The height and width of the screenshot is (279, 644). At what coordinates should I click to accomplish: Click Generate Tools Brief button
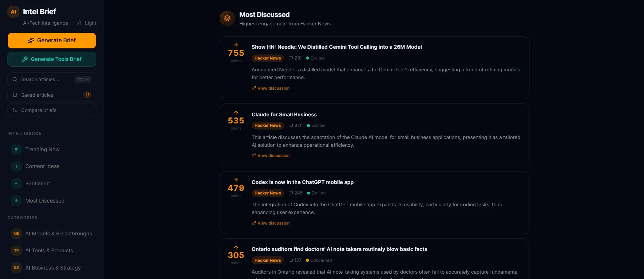(52, 59)
